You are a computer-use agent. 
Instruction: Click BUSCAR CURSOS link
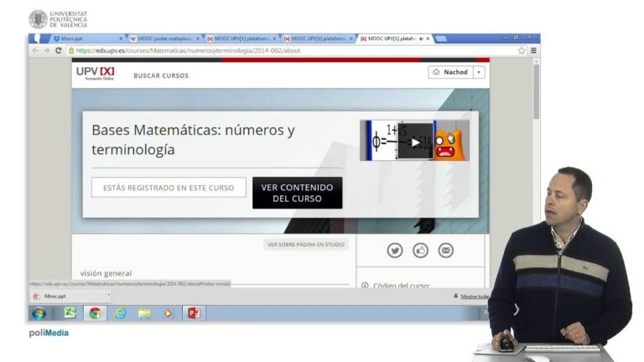161,76
